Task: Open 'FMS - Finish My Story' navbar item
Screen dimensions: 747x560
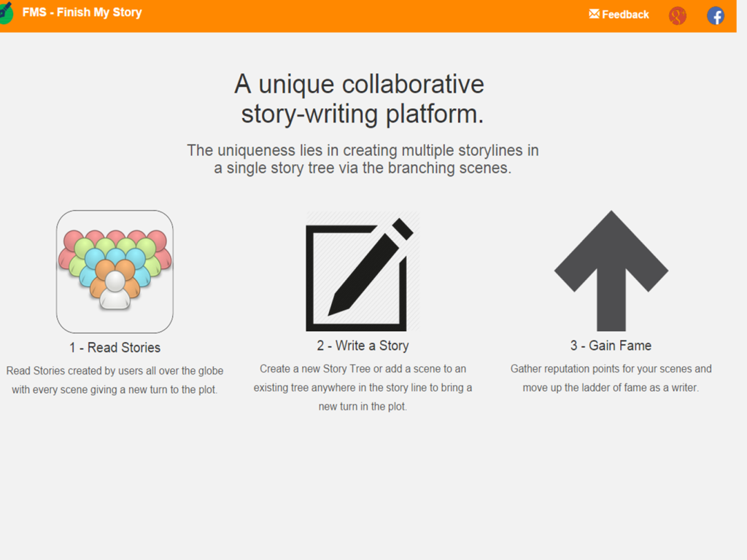Action: (x=82, y=12)
